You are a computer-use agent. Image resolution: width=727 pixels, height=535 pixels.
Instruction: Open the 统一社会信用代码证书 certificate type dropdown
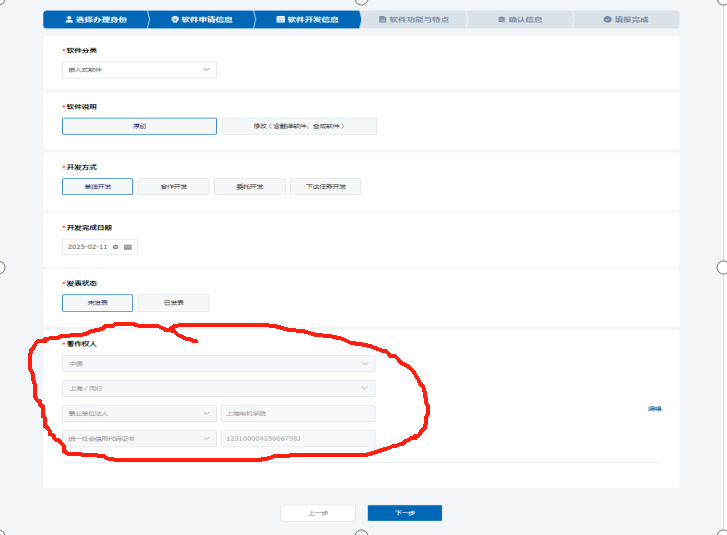[139, 438]
